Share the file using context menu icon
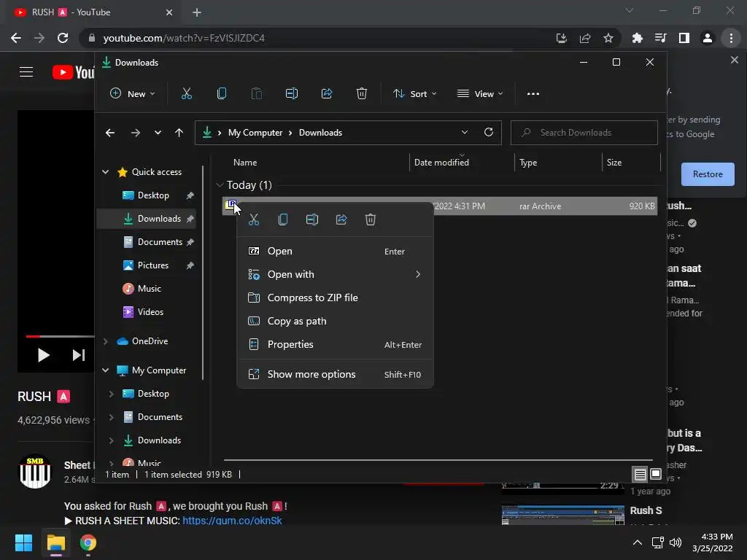 (341, 219)
